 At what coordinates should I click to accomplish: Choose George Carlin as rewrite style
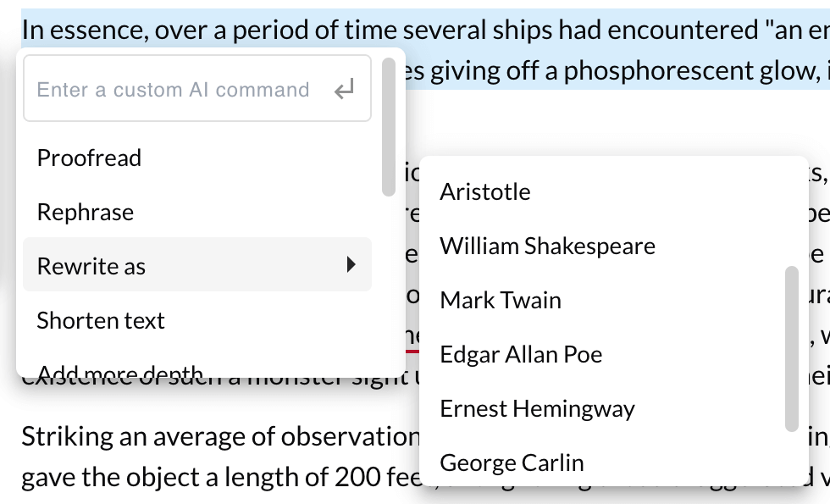(512, 462)
